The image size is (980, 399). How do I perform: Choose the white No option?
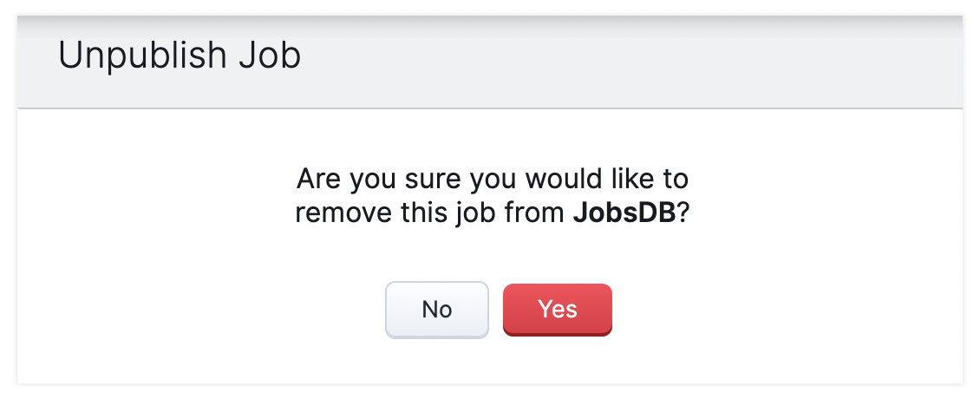click(x=436, y=309)
